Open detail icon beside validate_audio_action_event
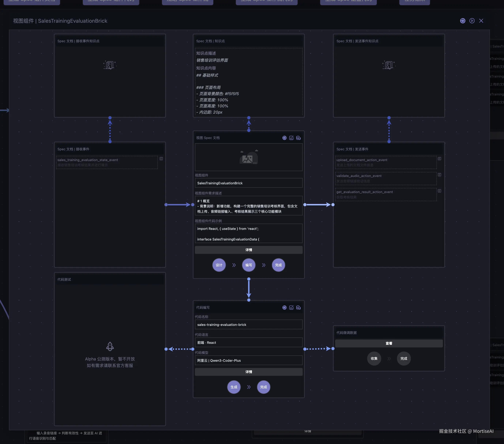Screen dimensions: 504x444 coord(439,174)
